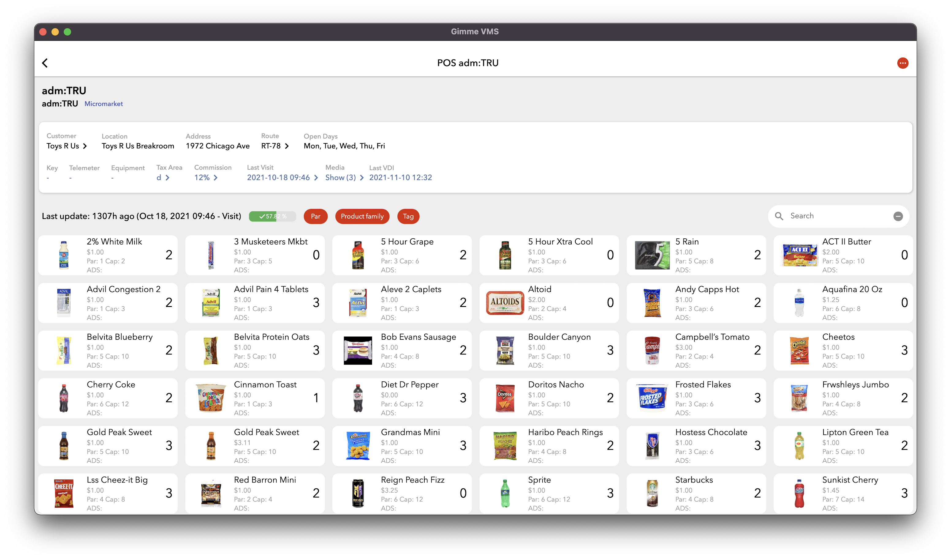The height and width of the screenshot is (560, 951).
Task: Select the $3.11 Gold Peak Sweet card
Action: (255, 446)
